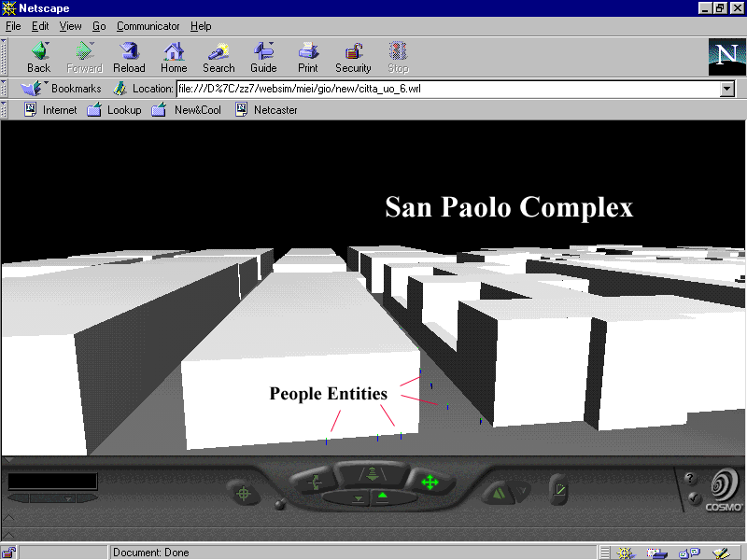The width and height of the screenshot is (747, 560).
Task: Click the Back toolbar button
Action: [x=38, y=57]
